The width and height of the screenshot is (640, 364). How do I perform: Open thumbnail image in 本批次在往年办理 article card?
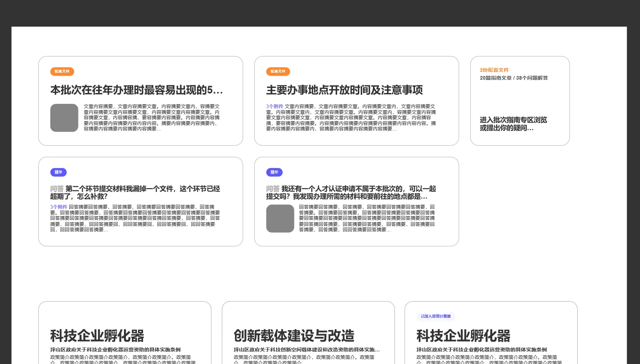(64, 118)
